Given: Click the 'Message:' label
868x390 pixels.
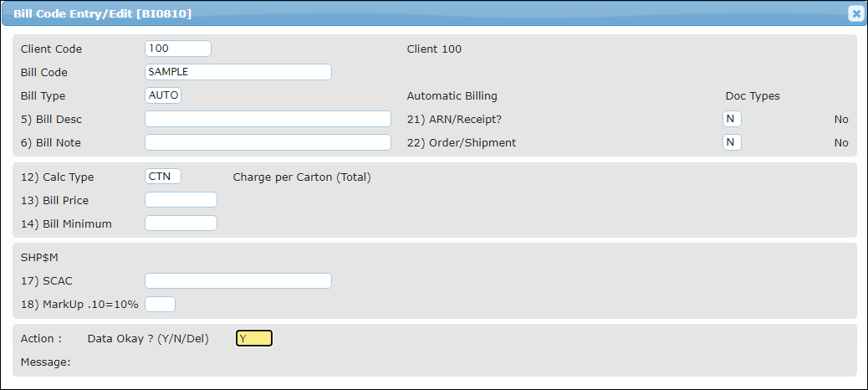Looking at the screenshot, I should (x=45, y=362).
